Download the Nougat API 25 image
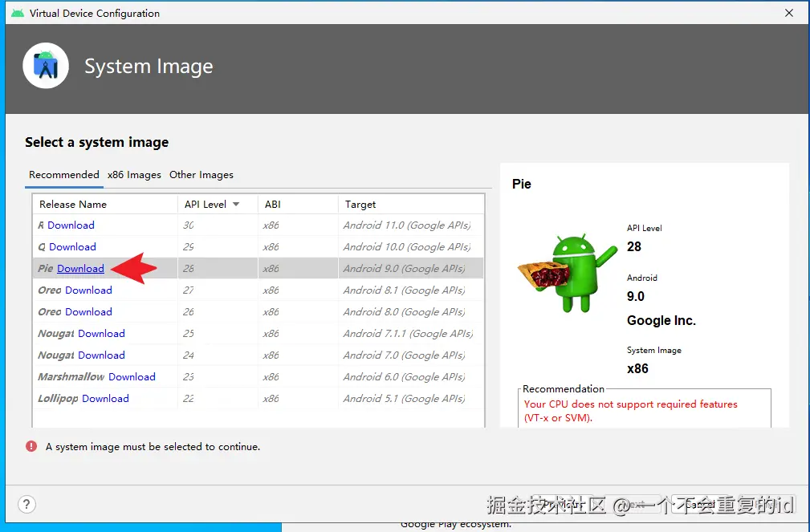Image resolution: width=810 pixels, height=532 pixels. pos(101,334)
